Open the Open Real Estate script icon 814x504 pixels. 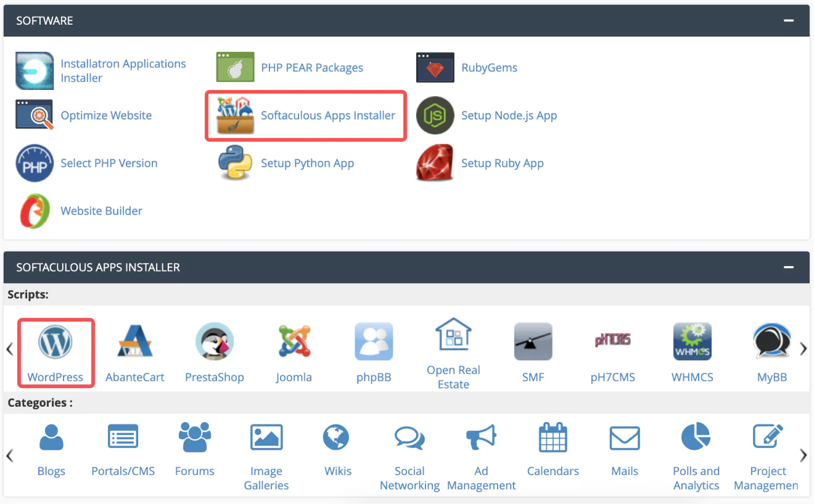453,335
